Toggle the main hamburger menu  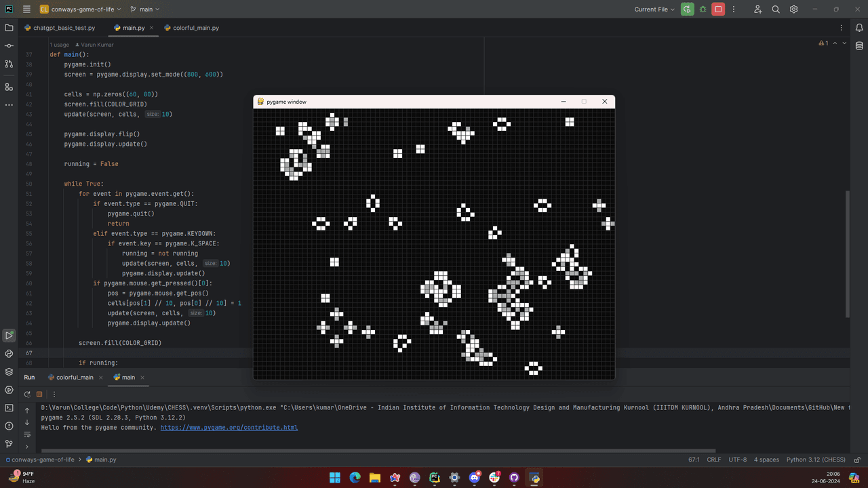pyautogui.click(x=26, y=9)
